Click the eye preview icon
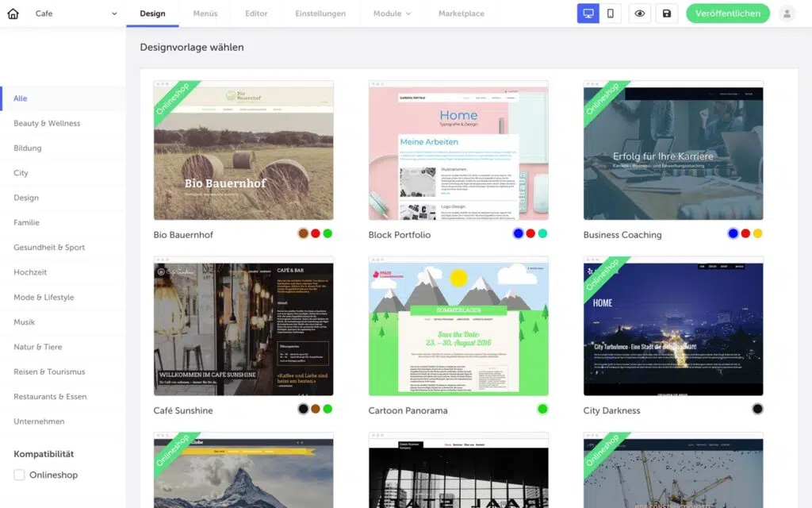812x508 pixels. coord(639,13)
